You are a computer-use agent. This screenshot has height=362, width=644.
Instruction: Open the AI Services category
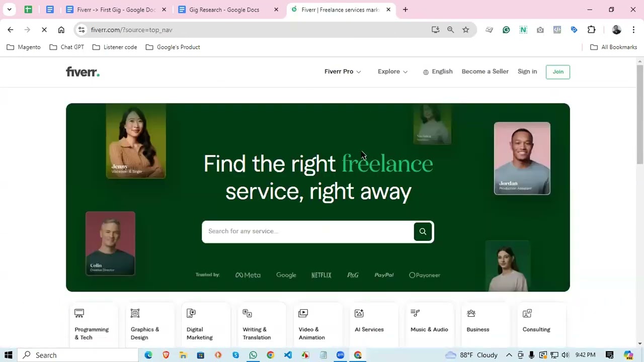tap(374, 325)
